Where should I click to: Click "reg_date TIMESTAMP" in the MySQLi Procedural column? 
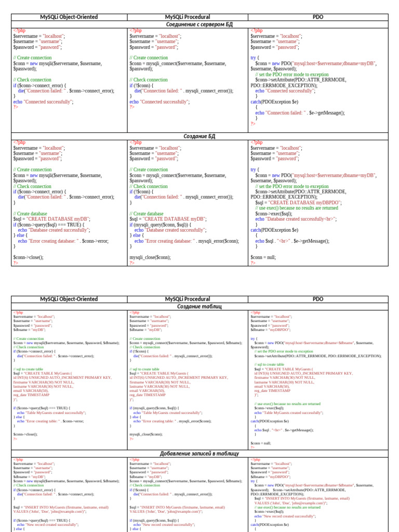pos(148,395)
